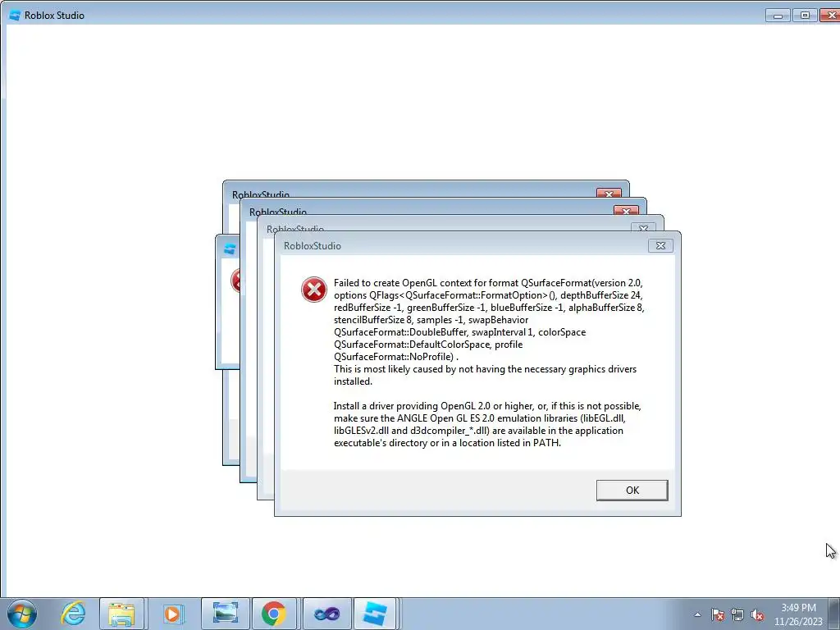Open Google Chrome from the taskbar

coord(274,614)
